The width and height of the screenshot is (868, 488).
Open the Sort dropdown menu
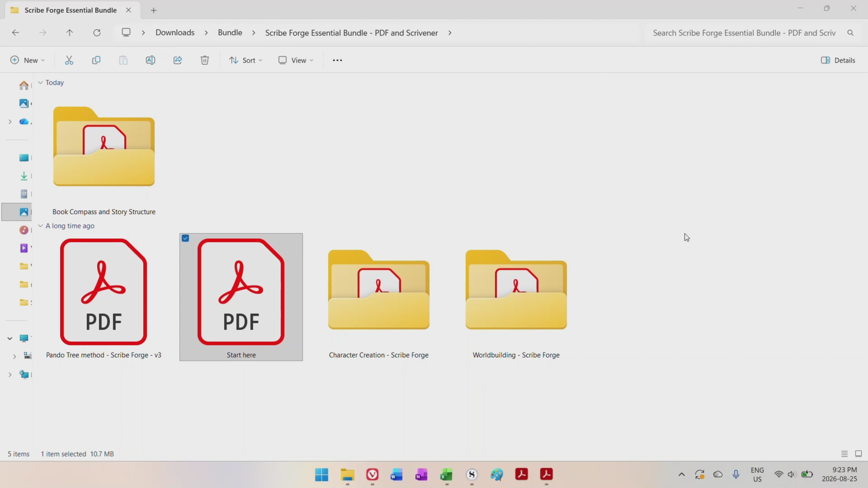pos(246,60)
